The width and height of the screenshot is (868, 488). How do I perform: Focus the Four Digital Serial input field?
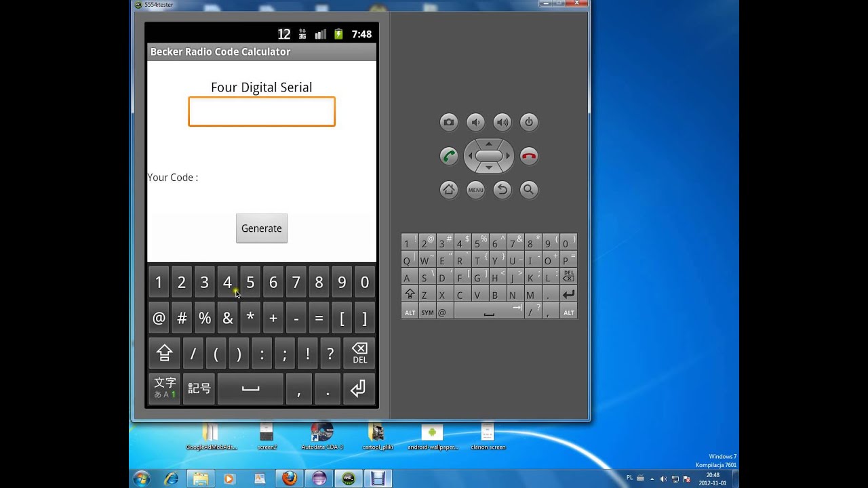pos(262,112)
